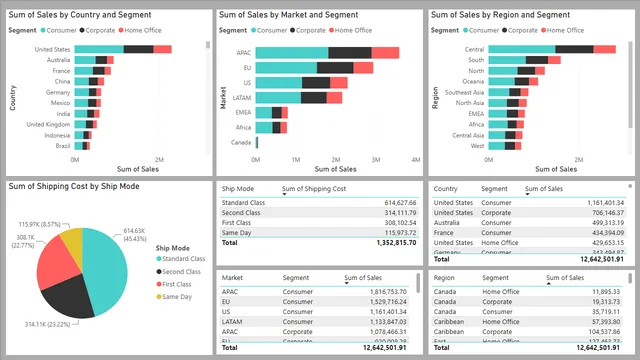Click the Country column header in the table
The image size is (640, 360).
coord(445,189)
